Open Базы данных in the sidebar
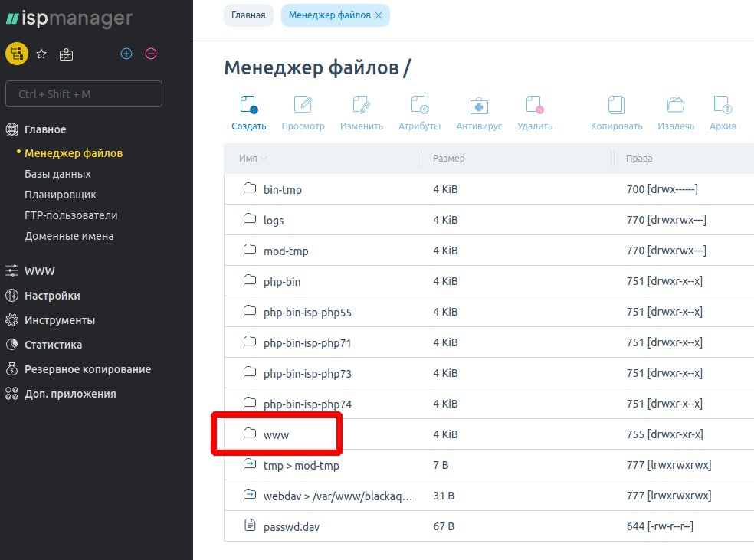 57,174
